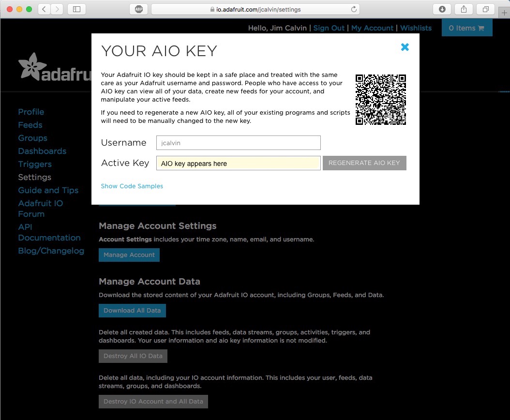Open Groups in sidebar
Viewport: 510px width, 420px height.
[32, 138]
